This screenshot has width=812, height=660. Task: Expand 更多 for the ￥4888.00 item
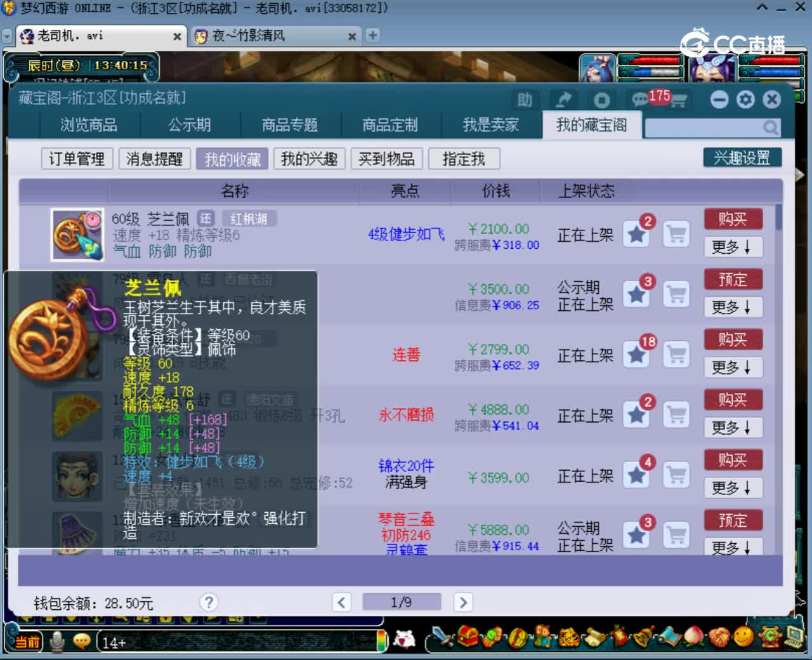[733, 428]
